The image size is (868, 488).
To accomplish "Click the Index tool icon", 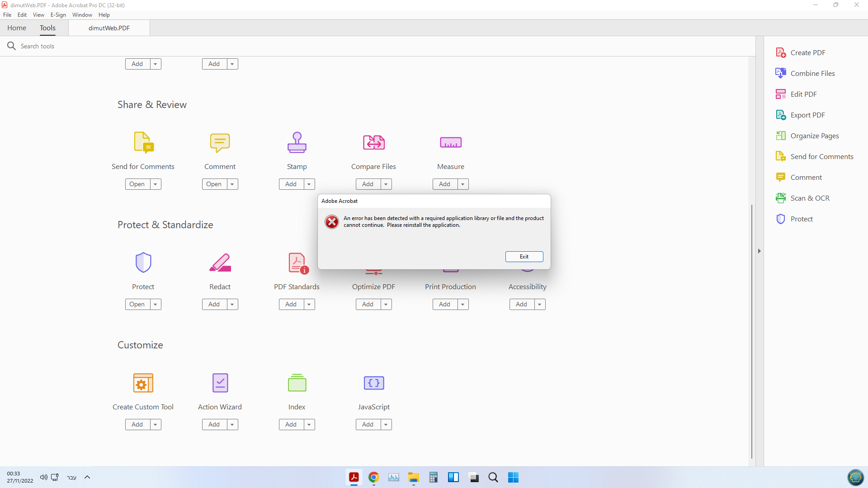I will pos(297,383).
